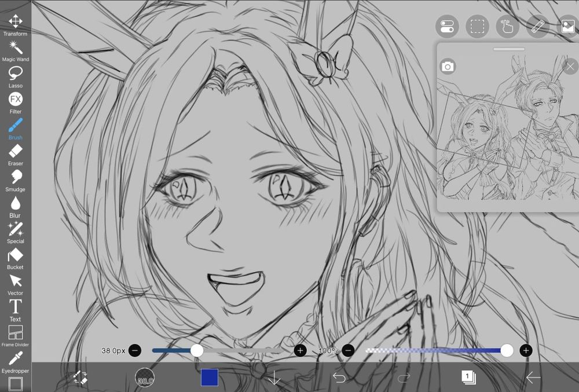
Task: Redo the last action
Action: point(404,378)
